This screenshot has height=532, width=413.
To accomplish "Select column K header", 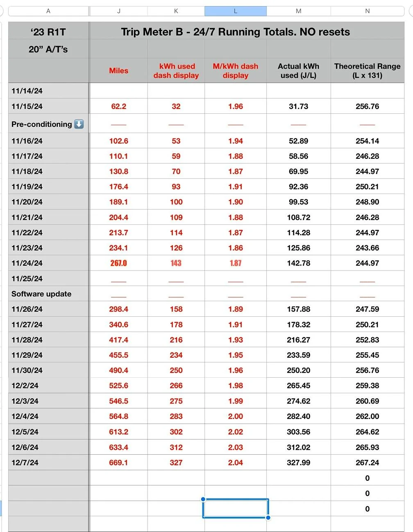I will pos(176,11).
